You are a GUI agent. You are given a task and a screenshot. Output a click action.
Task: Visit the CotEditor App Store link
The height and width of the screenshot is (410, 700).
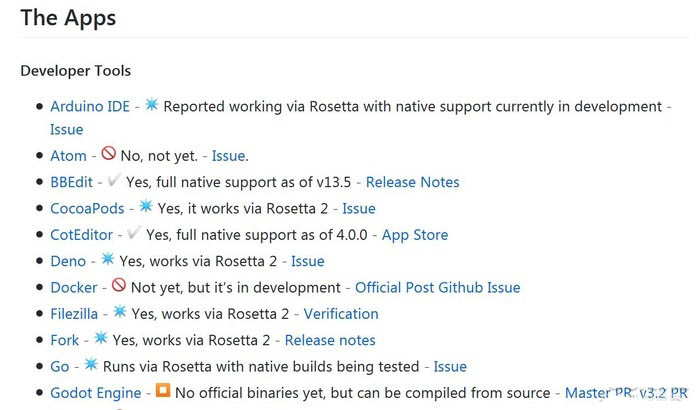(415, 235)
